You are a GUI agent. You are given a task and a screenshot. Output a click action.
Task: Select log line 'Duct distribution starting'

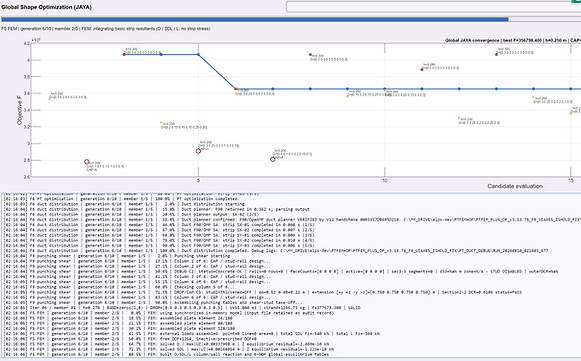[x=124, y=204]
